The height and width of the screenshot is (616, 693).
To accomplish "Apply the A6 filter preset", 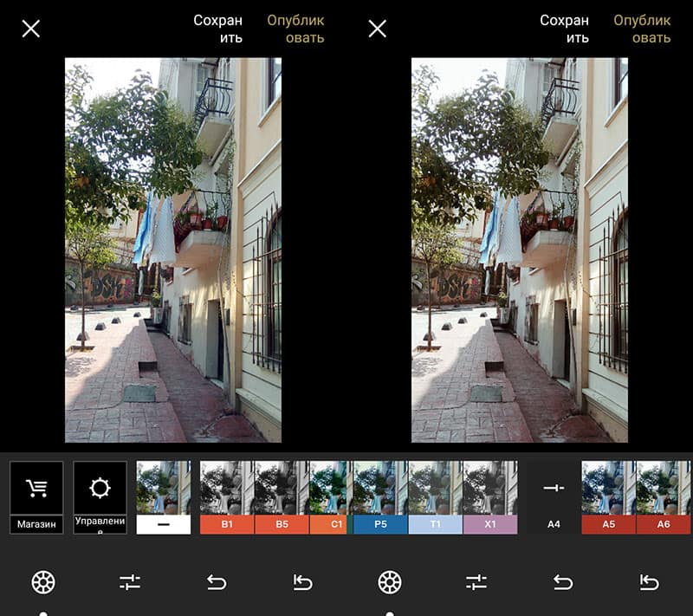I will (664, 496).
